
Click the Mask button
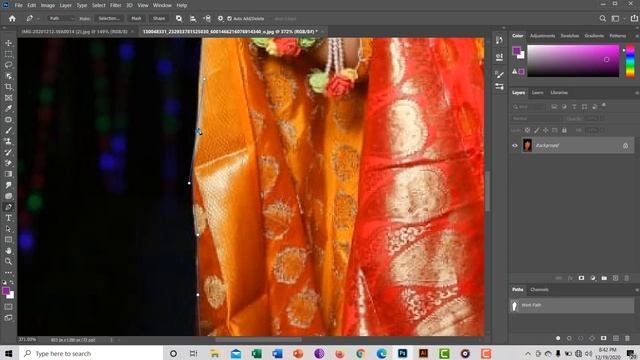tap(136, 18)
